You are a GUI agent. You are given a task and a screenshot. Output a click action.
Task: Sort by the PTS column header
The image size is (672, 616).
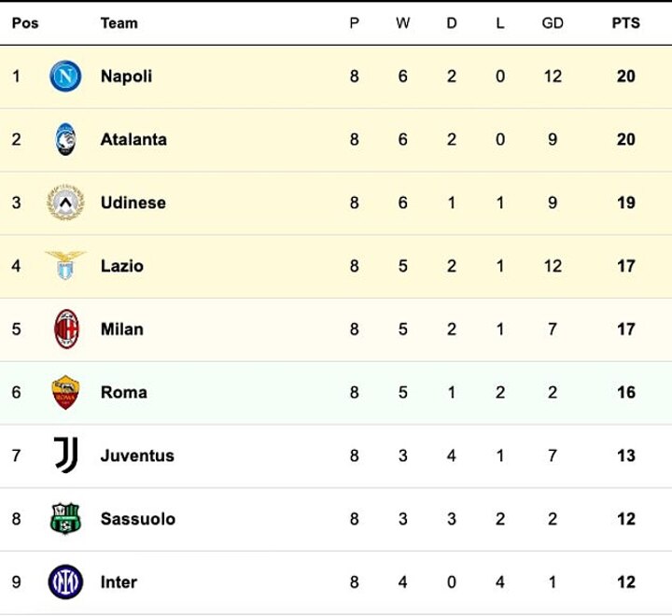(x=625, y=23)
